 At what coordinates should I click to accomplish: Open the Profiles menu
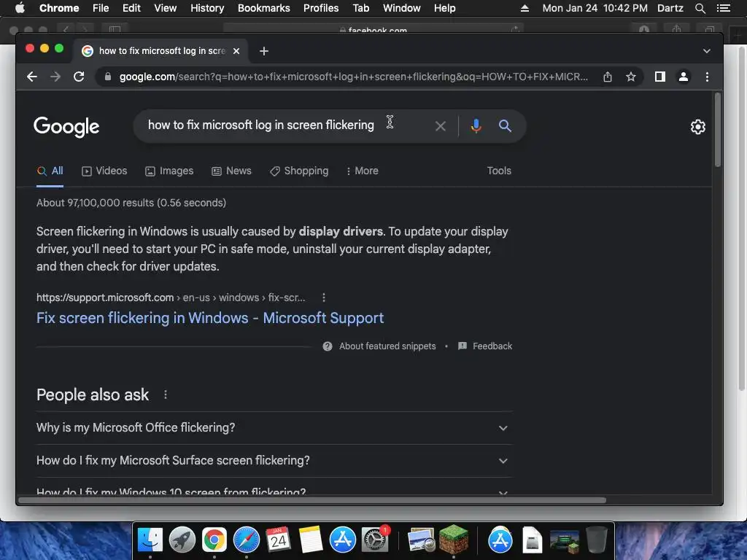click(321, 8)
